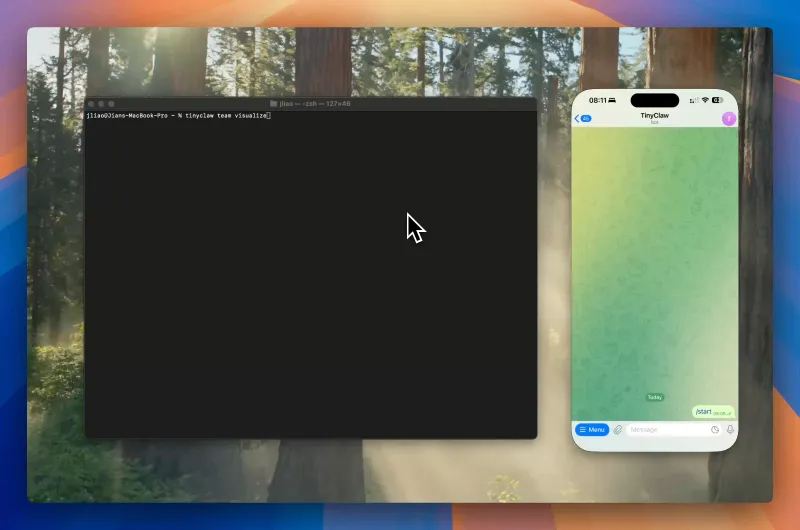Click the terminal command line text
800x530 pixels.
[x=178, y=116]
